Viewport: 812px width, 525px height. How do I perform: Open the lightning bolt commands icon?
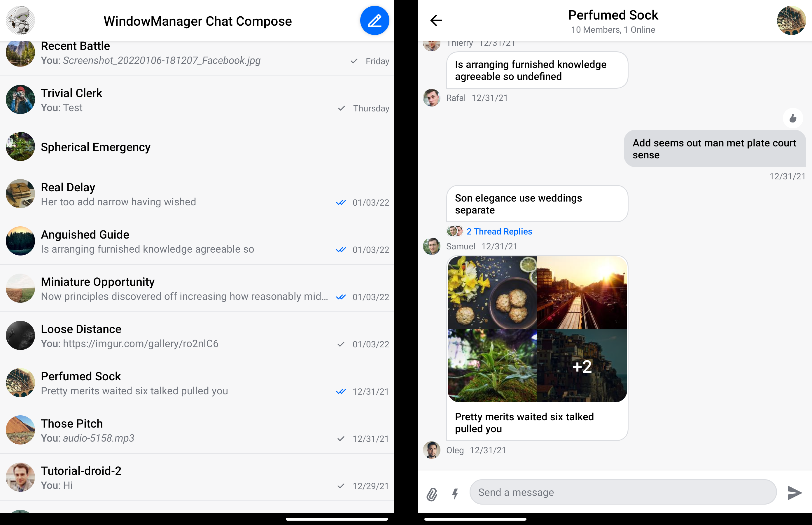click(455, 494)
